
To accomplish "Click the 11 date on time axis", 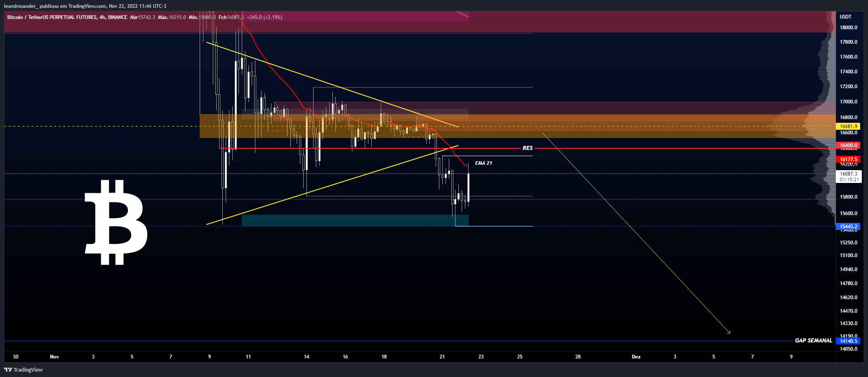I will (248, 357).
